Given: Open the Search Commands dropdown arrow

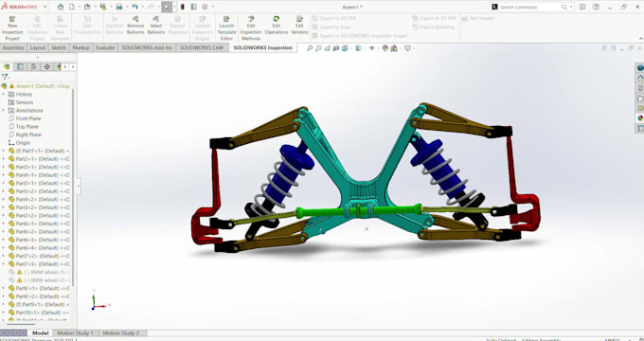Looking at the screenshot, I should tap(571, 7).
